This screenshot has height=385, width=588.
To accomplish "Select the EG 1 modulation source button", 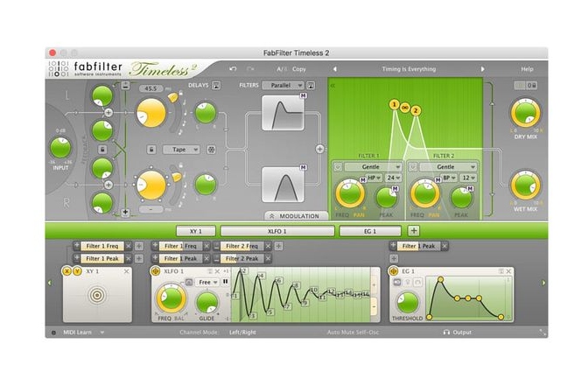I will (x=370, y=231).
